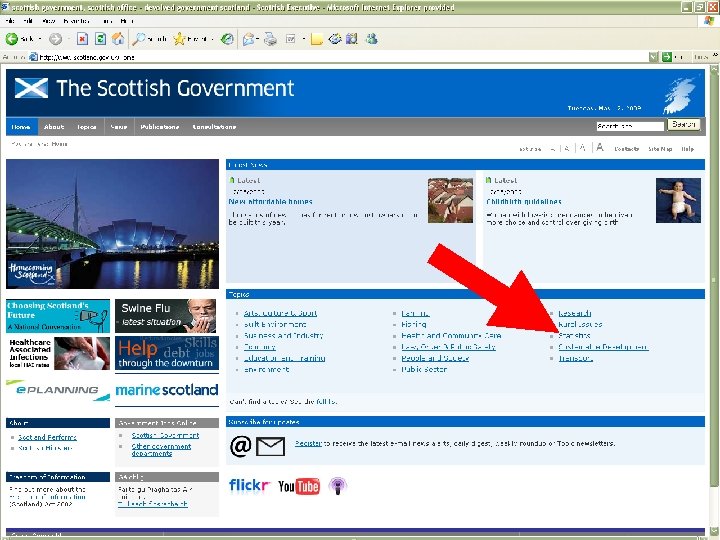Click the yellow note toolbar icon
The height and width of the screenshot is (540, 720).
(316, 39)
